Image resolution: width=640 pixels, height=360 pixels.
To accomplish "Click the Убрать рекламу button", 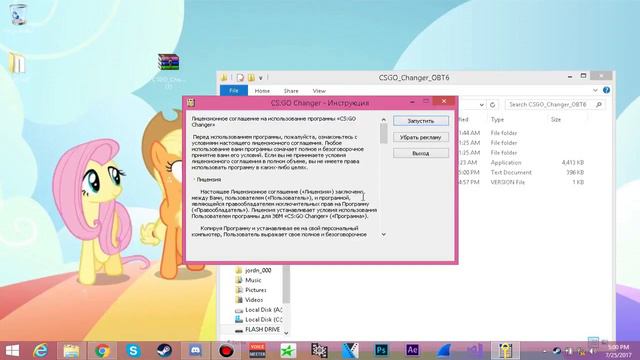I will [421, 138].
